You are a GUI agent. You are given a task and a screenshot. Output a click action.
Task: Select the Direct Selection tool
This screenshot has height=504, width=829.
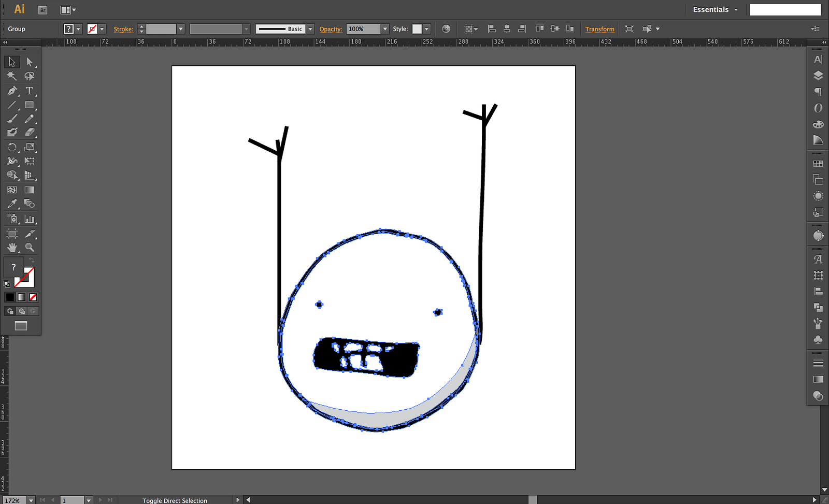(x=30, y=62)
